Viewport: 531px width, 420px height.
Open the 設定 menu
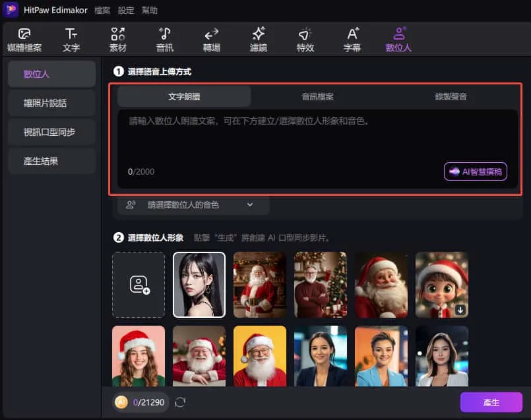tap(126, 10)
